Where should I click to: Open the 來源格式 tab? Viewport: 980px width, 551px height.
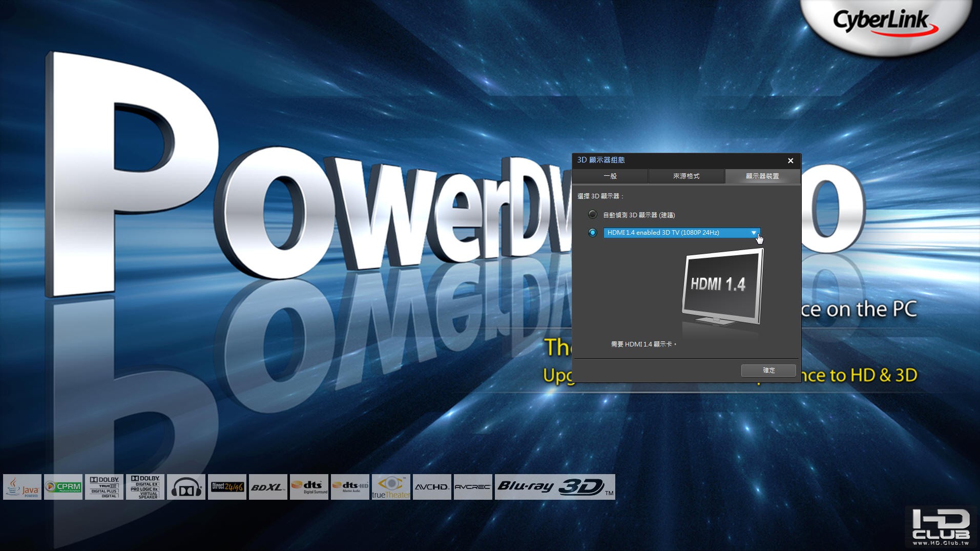(686, 176)
